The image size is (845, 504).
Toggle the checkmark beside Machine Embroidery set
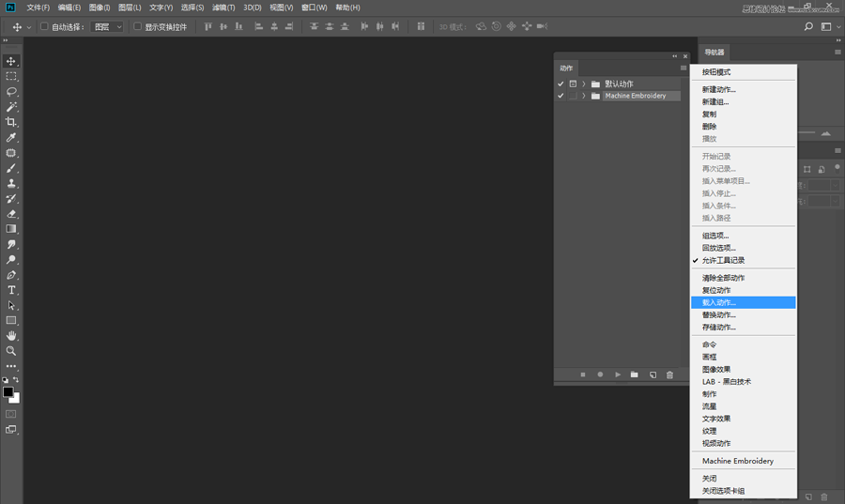[561, 96]
